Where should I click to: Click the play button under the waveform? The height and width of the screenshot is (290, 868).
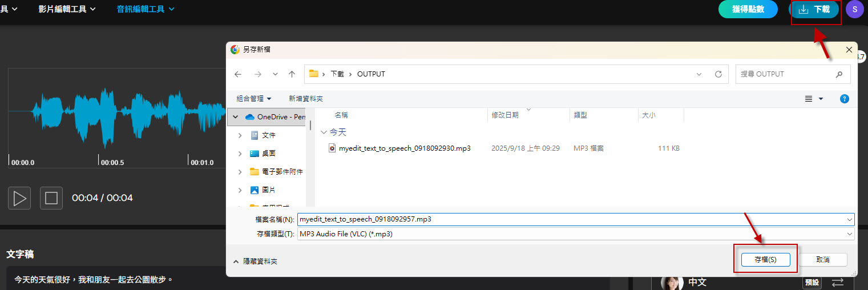(x=19, y=198)
